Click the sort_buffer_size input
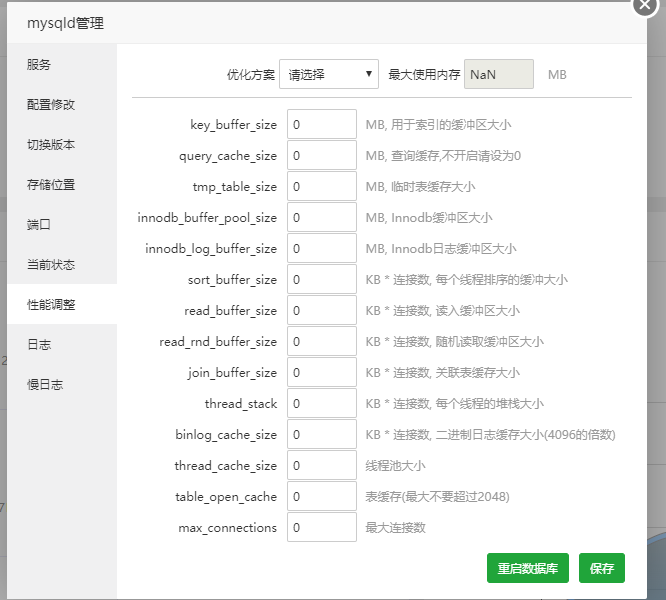Screen dimensions: 666x600 [322, 279]
